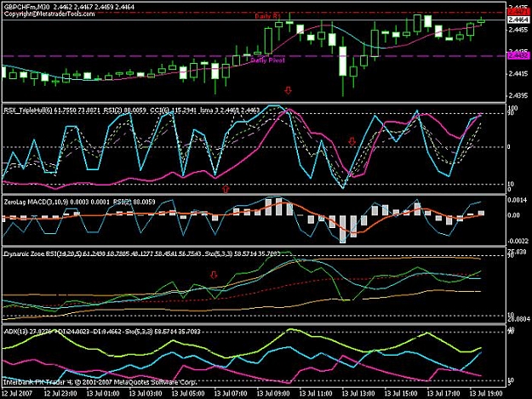Click the 0.0014 MACD scale value

tap(518, 200)
